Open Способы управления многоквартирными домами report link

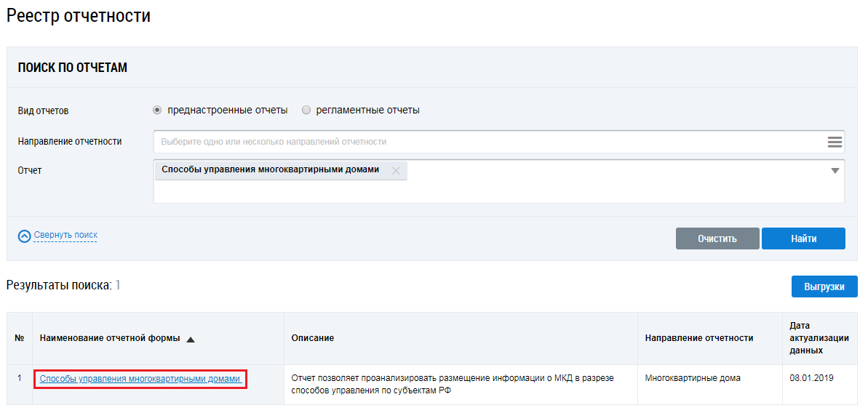click(x=140, y=379)
